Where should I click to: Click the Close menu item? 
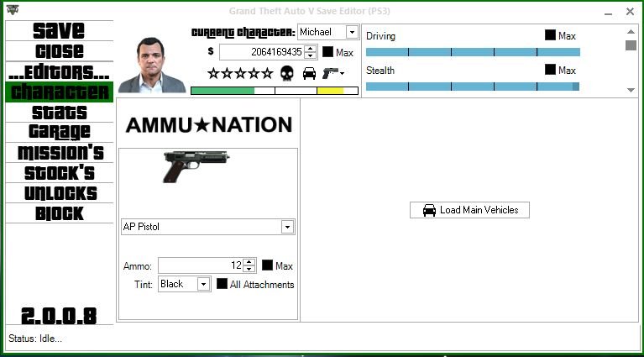pyautogui.click(x=59, y=51)
